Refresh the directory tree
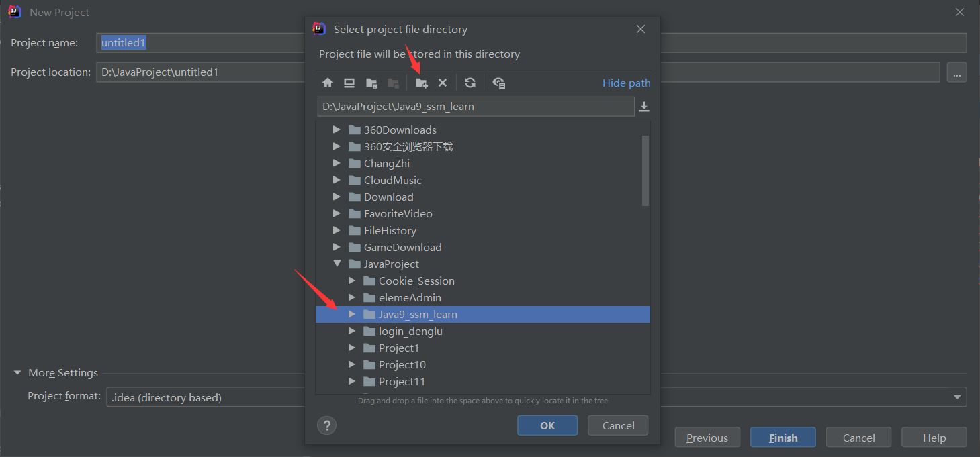980x457 pixels. [470, 83]
